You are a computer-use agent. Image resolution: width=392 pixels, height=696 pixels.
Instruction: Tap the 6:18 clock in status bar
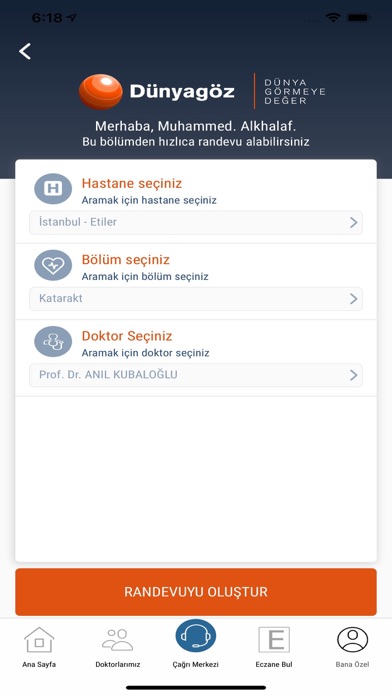click(x=47, y=18)
